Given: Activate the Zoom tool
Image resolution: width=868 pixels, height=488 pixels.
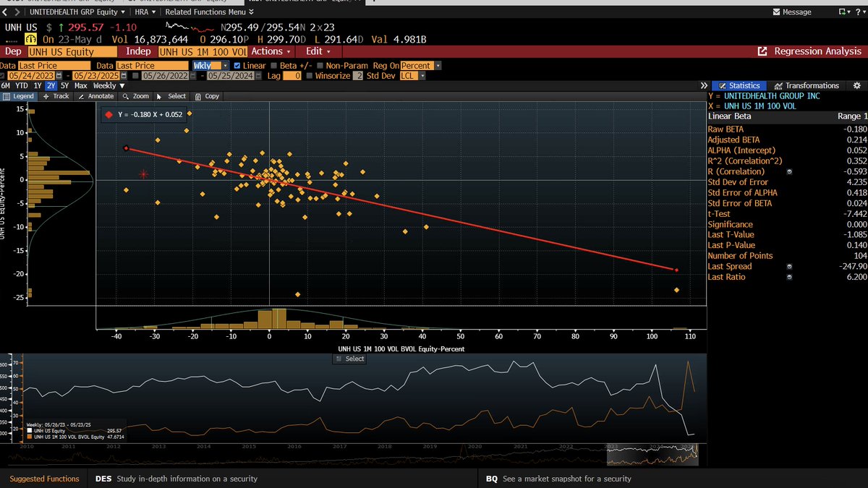Looking at the screenshot, I should (136, 96).
